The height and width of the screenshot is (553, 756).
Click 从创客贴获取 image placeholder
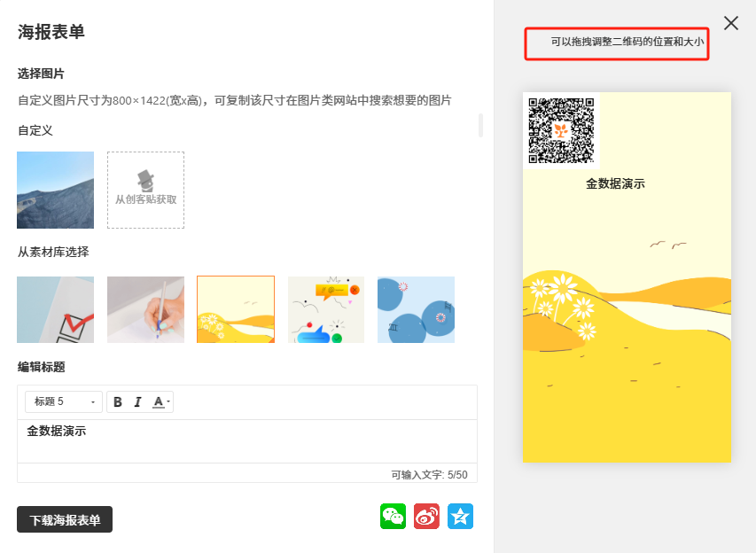[x=145, y=190]
